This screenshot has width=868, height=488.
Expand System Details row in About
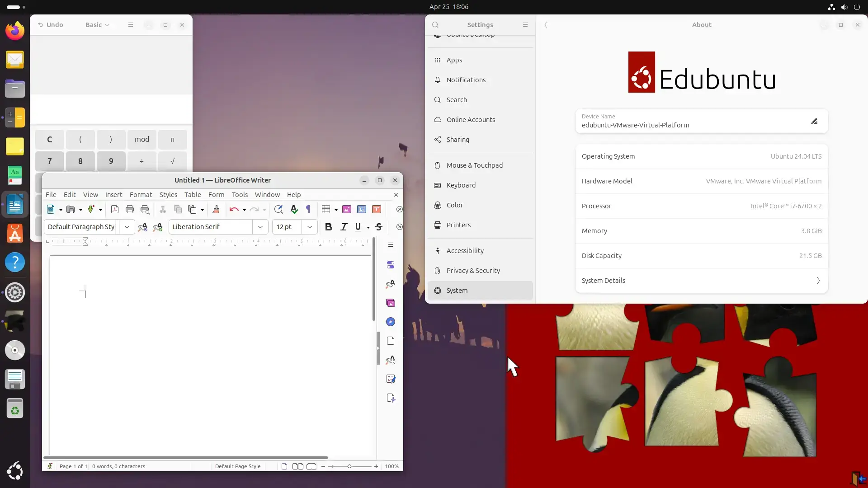click(702, 281)
